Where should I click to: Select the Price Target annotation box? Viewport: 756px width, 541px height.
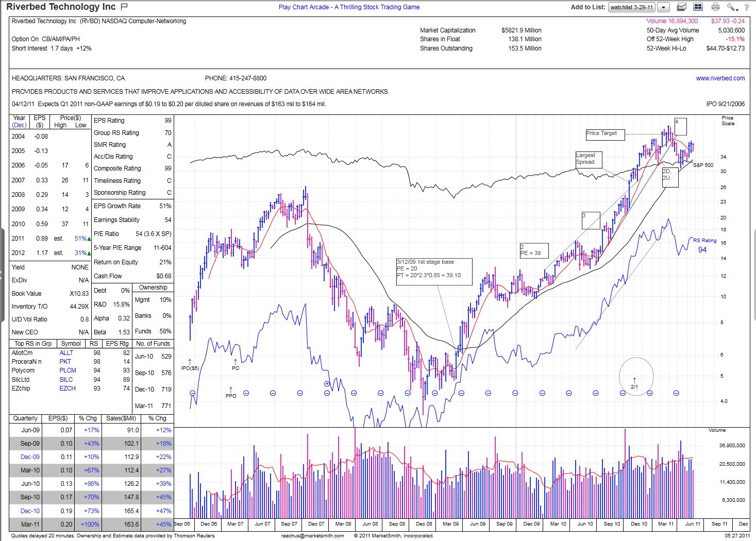605,135
